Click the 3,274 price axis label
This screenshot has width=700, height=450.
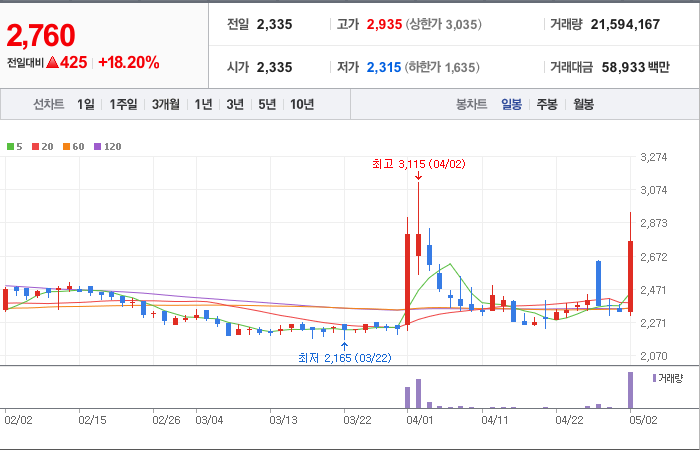pos(654,157)
